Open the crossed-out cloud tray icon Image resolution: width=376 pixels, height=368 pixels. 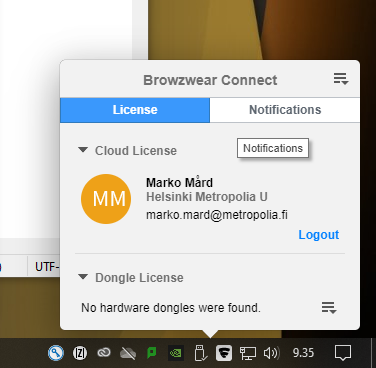click(128, 353)
